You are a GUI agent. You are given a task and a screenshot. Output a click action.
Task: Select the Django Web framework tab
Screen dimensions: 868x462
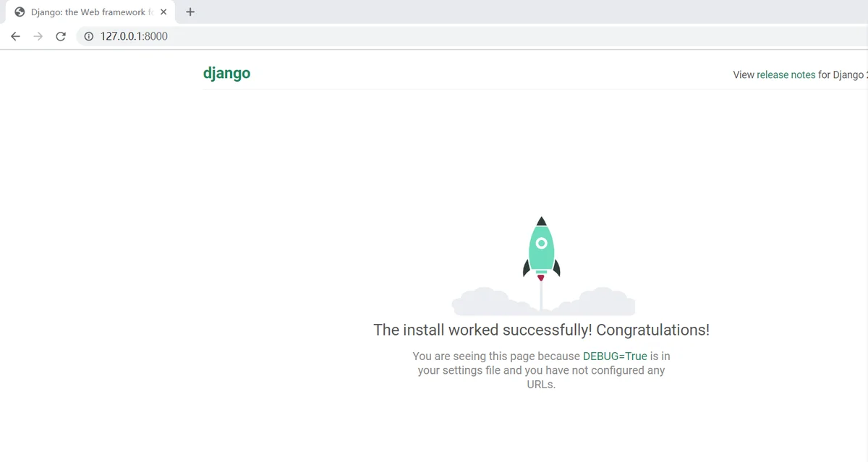click(90, 12)
